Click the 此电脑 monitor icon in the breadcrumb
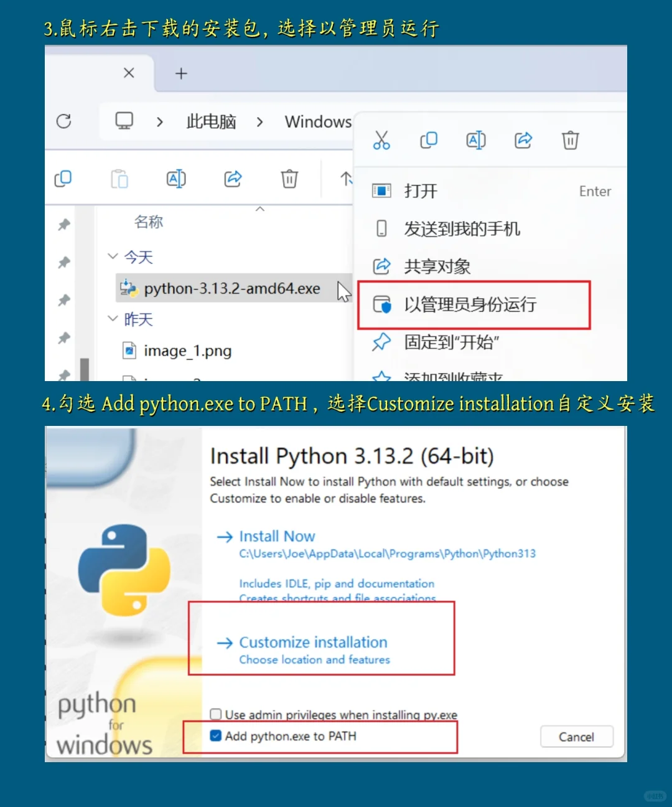 124,120
